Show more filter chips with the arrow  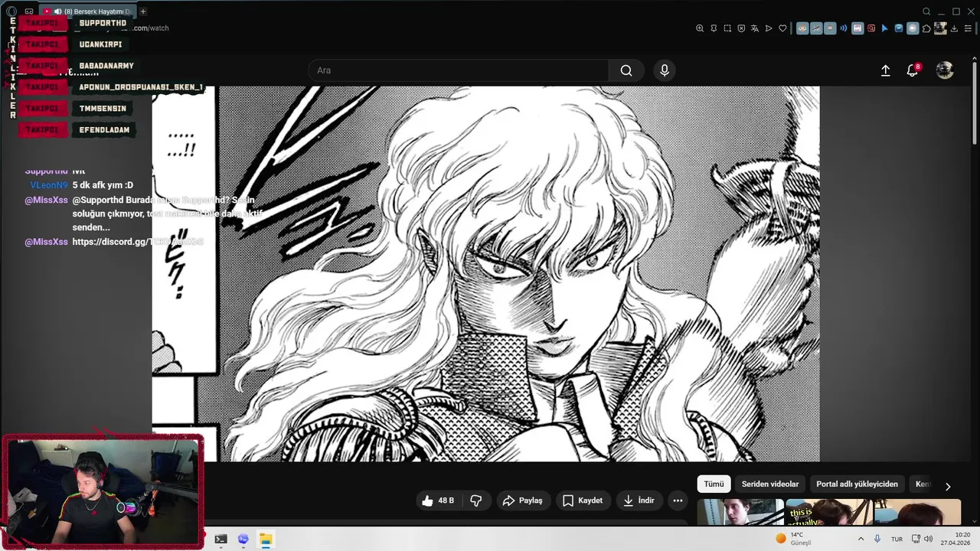click(948, 486)
